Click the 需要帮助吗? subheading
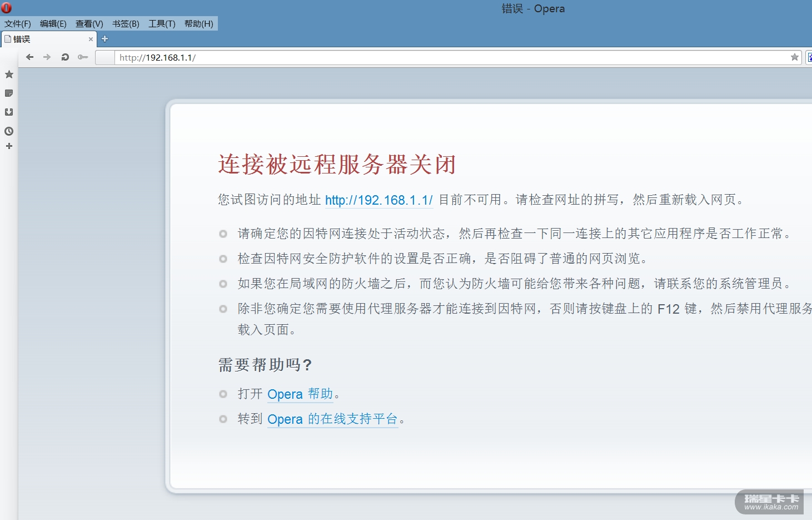The height and width of the screenshot is (520, 812). point(265,365)
